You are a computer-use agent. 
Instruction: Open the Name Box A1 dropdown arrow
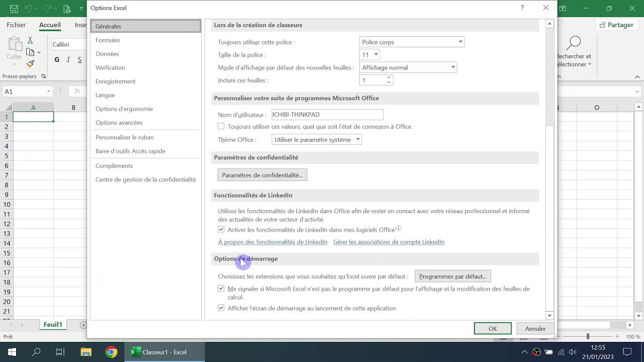[x=48, y=92]
